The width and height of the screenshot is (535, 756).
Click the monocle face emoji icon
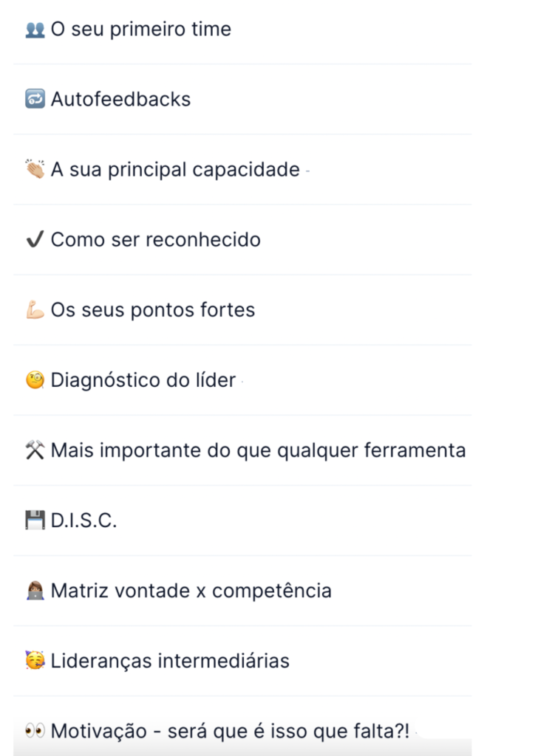tap(35, 380)
